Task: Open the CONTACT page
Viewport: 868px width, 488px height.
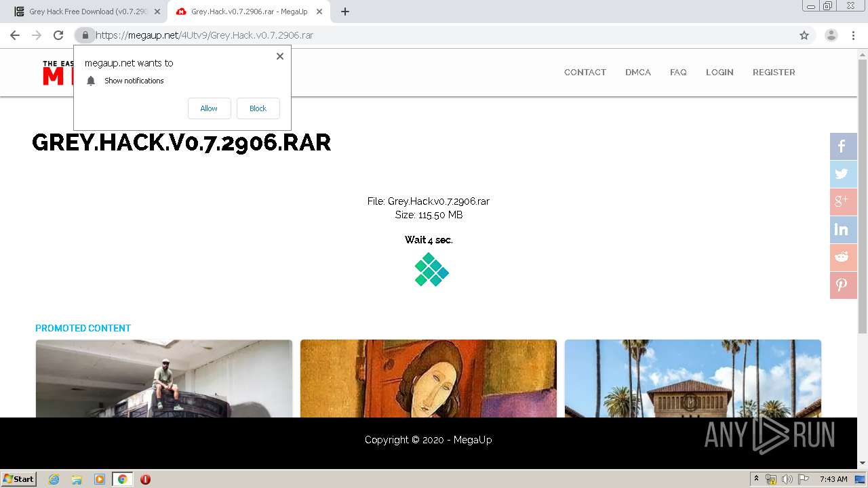Action: pos(585,72)
